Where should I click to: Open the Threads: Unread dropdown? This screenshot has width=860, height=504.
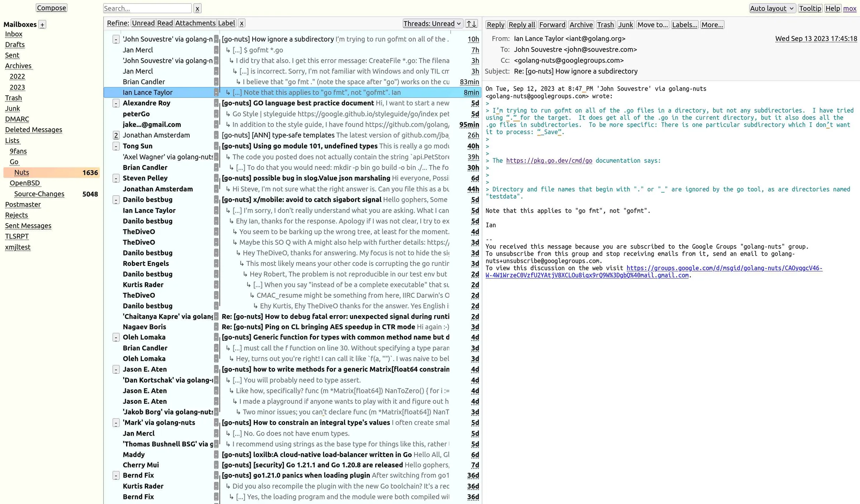[x=432, y=23]
